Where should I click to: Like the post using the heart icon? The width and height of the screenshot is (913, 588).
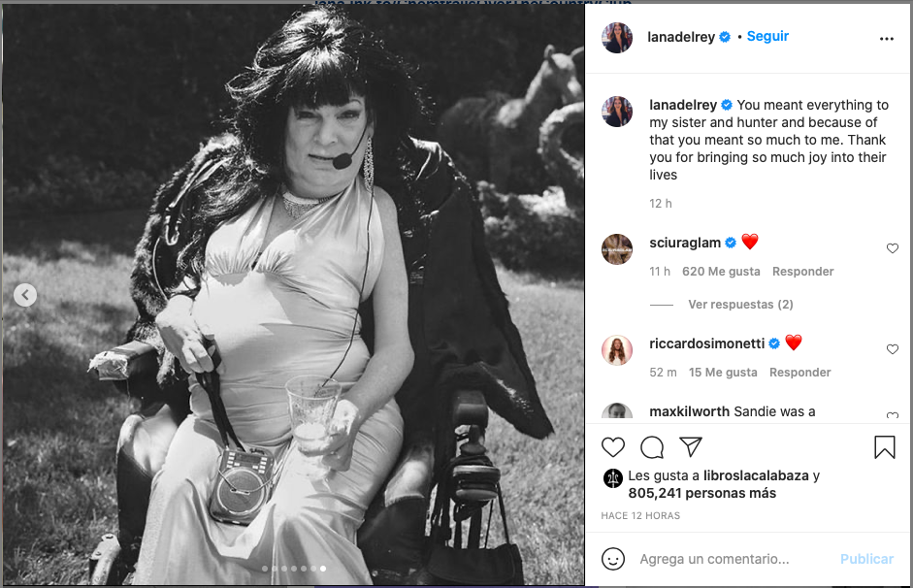pyautogui.click(x=612, y=447)
